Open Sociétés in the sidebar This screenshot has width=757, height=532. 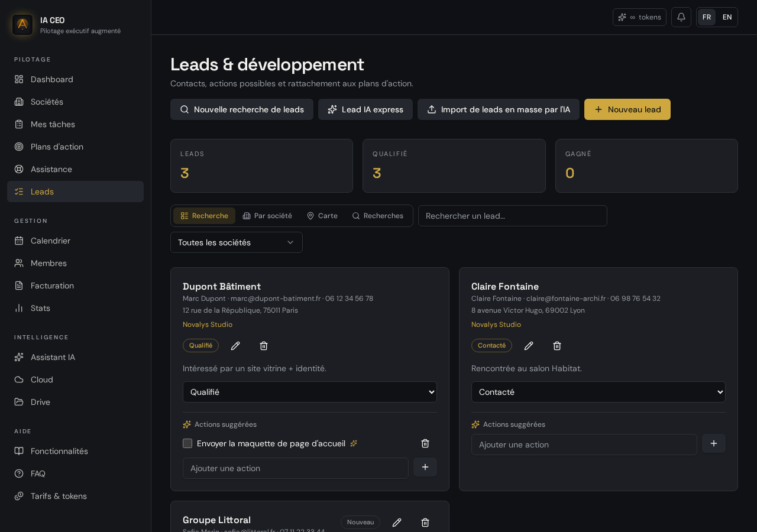tap(75, 102)
